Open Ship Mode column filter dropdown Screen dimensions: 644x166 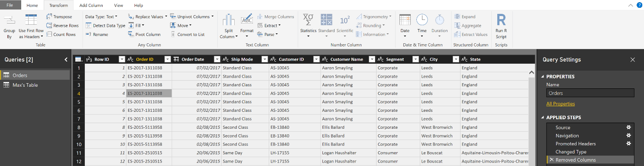click(x=264, y=59)
